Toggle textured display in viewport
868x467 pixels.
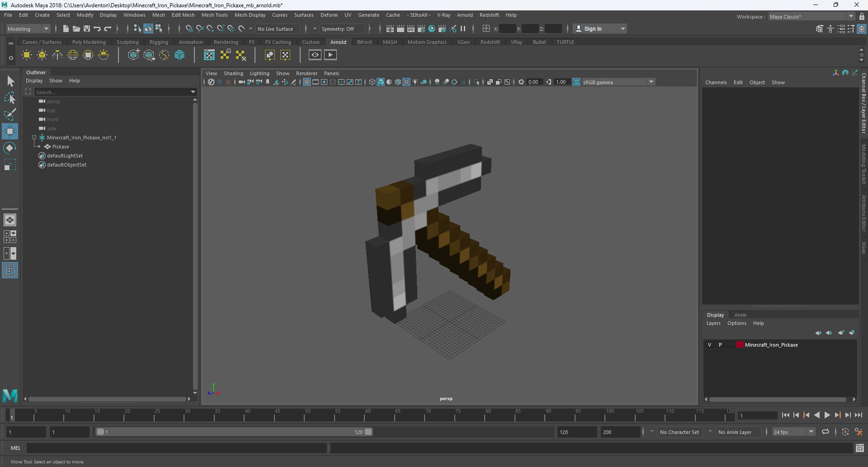click(406, 82)
